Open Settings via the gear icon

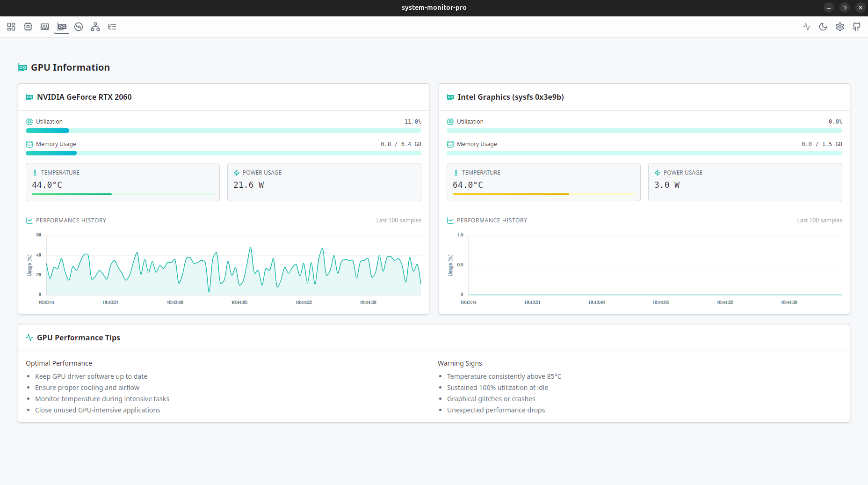[840, 27]
